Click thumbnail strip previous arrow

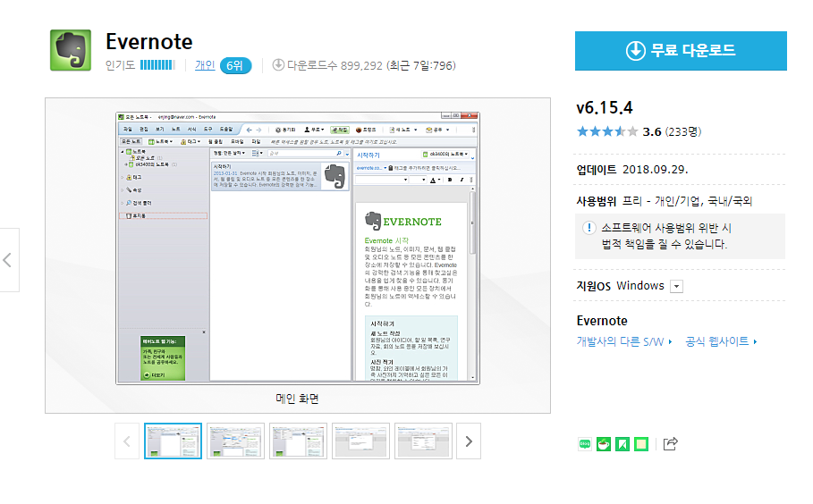pyautogui.click(x=127, y=441)
